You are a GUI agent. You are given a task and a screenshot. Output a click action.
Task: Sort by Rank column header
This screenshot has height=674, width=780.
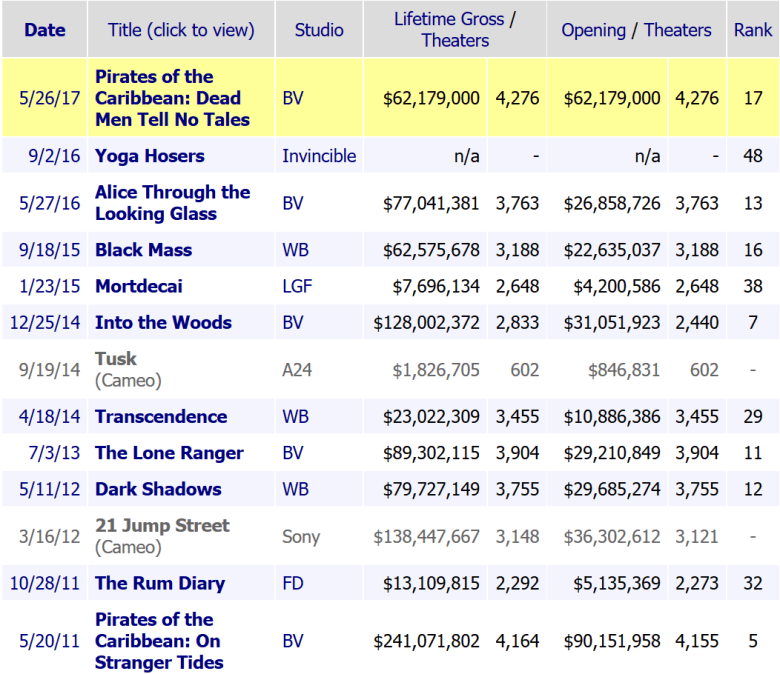point(752,30)
